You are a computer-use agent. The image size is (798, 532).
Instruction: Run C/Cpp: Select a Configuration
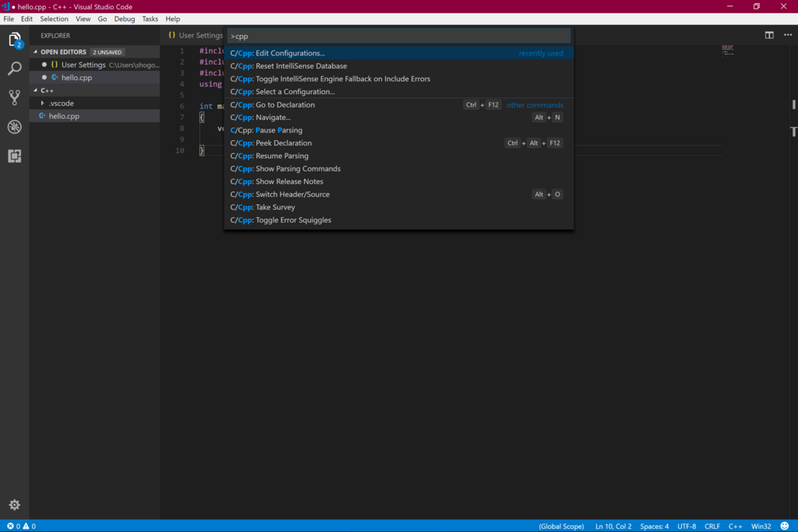click(399, 92)
